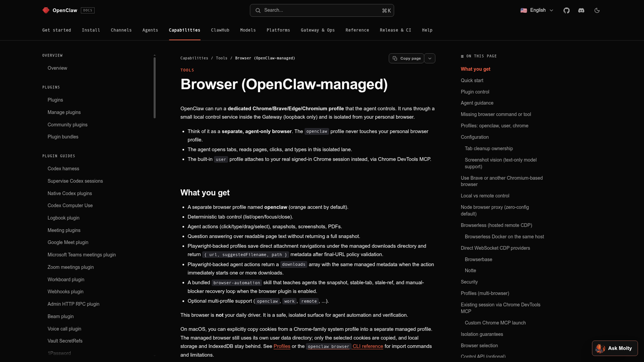
Task: Jump to Local vs remote control
Action: [485, 196]
